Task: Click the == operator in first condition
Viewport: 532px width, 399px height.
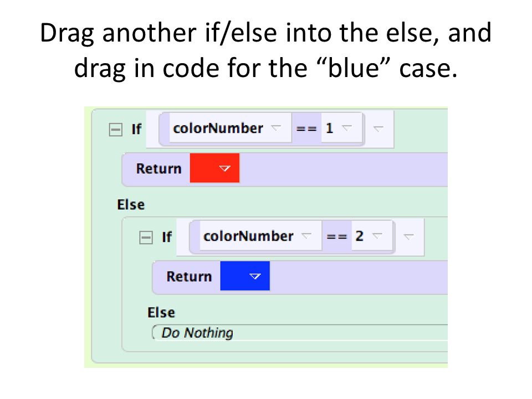Action: 306,129
